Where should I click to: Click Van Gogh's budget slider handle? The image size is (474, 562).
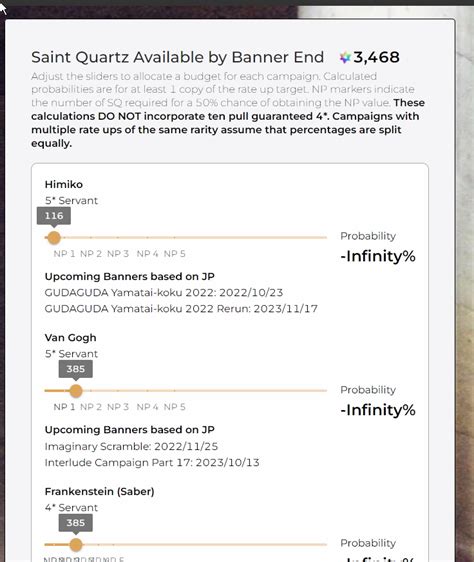pos(76,391)
